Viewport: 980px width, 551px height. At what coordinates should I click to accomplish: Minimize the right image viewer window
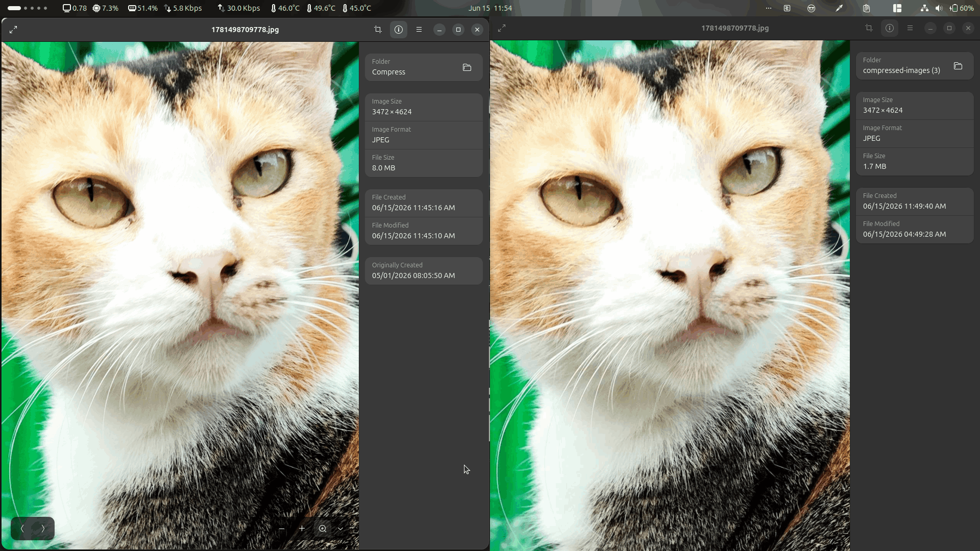pyautogui.click(x=930, y=28)
